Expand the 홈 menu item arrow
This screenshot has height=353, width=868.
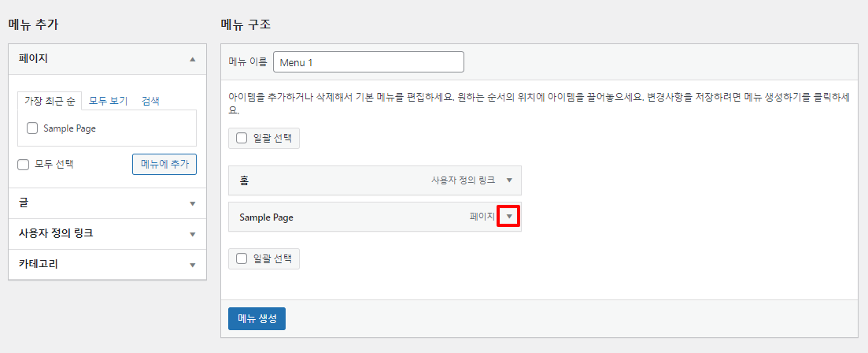(x=509, y=180)
